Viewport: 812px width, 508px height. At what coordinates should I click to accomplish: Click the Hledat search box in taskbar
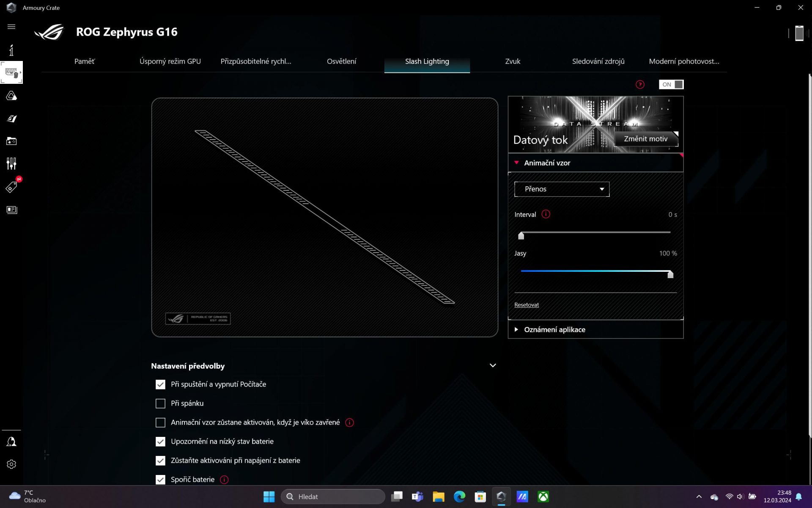(333, 497)
